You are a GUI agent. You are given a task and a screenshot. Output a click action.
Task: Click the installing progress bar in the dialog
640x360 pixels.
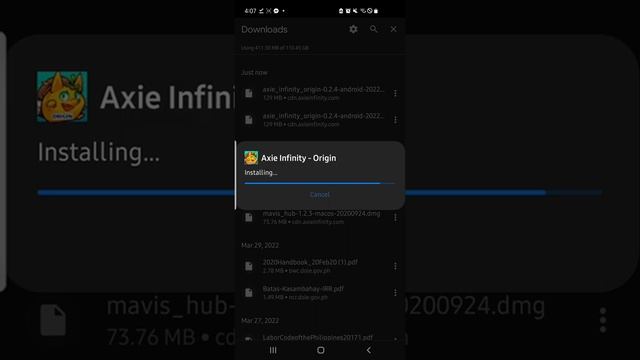tap(320, 183)
